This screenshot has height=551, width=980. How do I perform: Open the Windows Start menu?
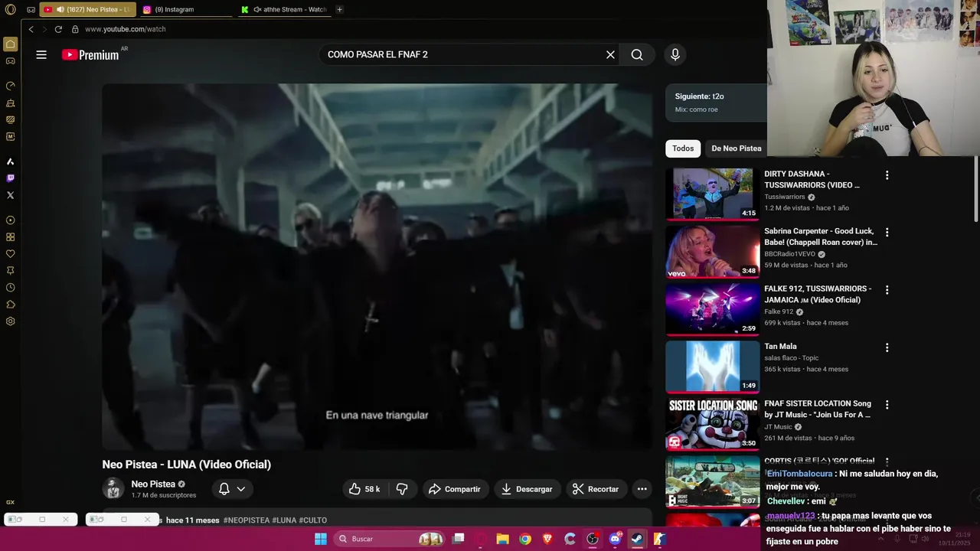click(321, 539)
